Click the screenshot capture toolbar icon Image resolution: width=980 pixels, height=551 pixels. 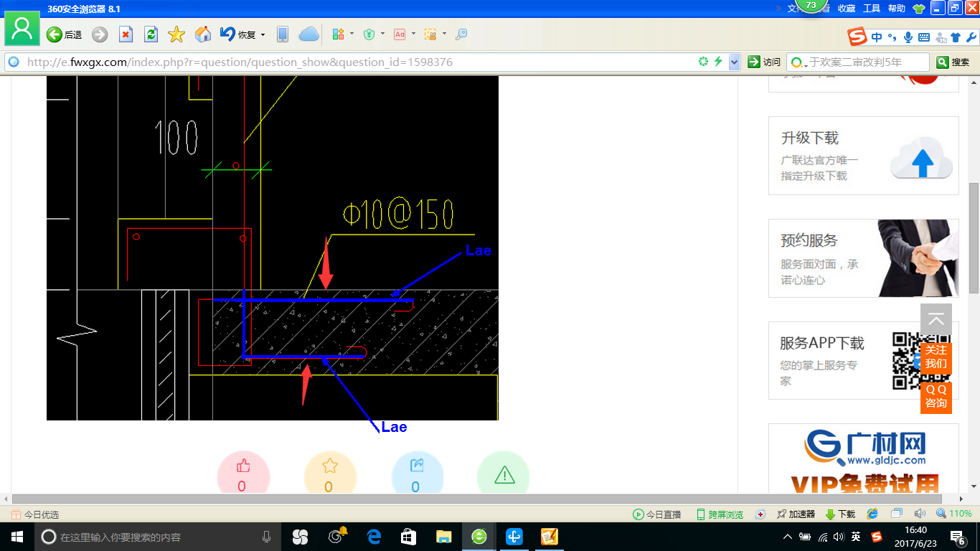430,34
